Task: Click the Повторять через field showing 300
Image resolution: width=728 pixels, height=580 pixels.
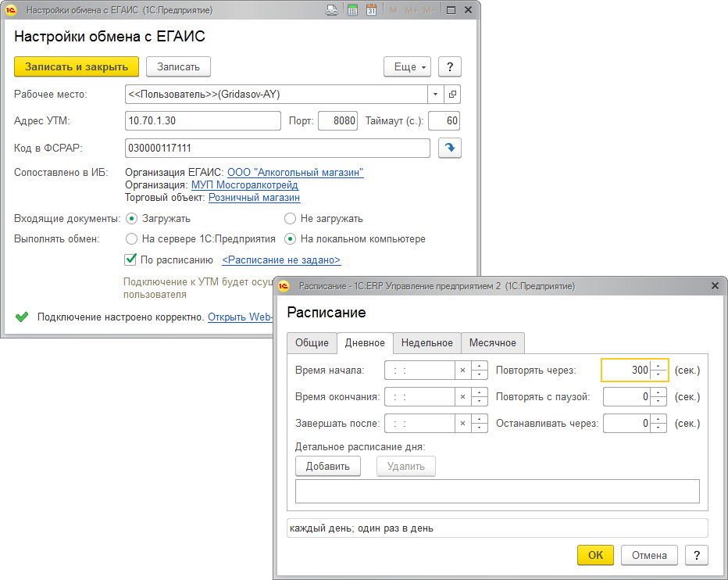Action: point(626,371)
